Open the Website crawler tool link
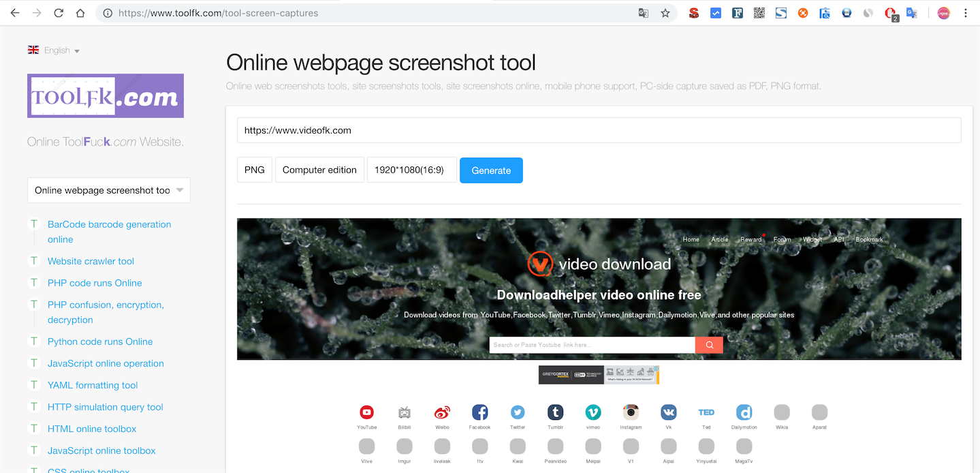The image size is (980, 473). 91,261
